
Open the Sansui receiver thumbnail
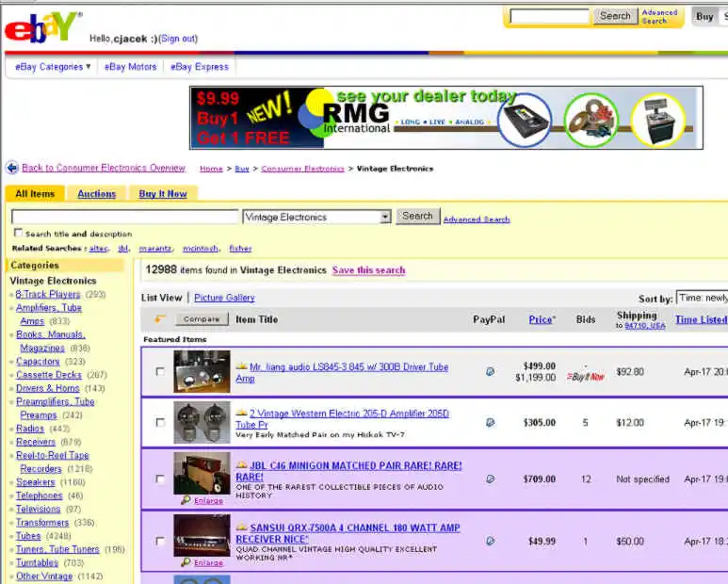pyautogui.click(x=202, y=535)
